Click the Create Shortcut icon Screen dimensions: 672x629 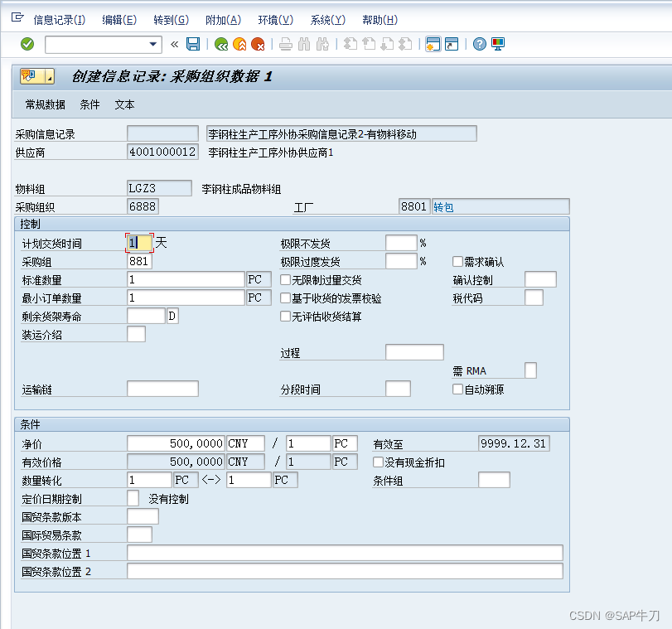(452, 44)
